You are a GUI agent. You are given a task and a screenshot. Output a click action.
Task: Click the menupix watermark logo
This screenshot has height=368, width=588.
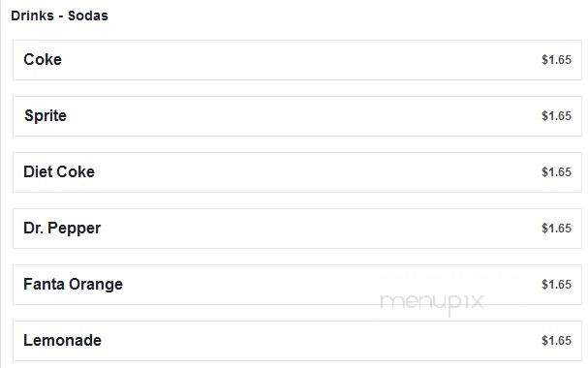[432, 303]
